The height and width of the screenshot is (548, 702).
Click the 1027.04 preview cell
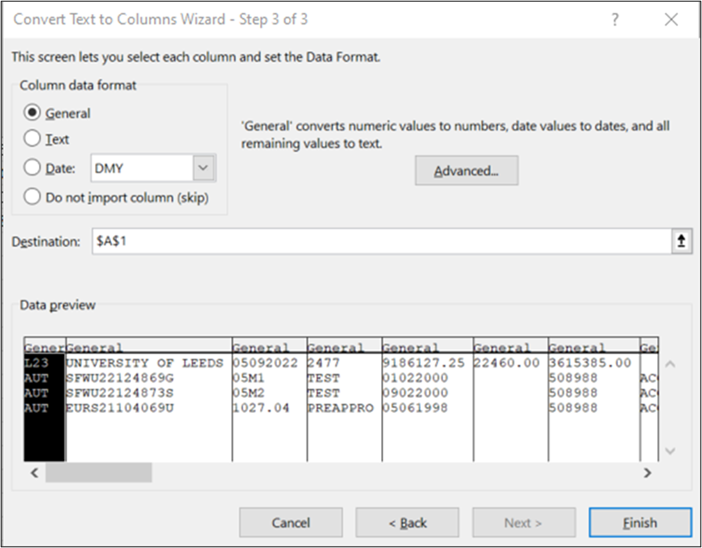pyautogui.click(x=261, y=408)
